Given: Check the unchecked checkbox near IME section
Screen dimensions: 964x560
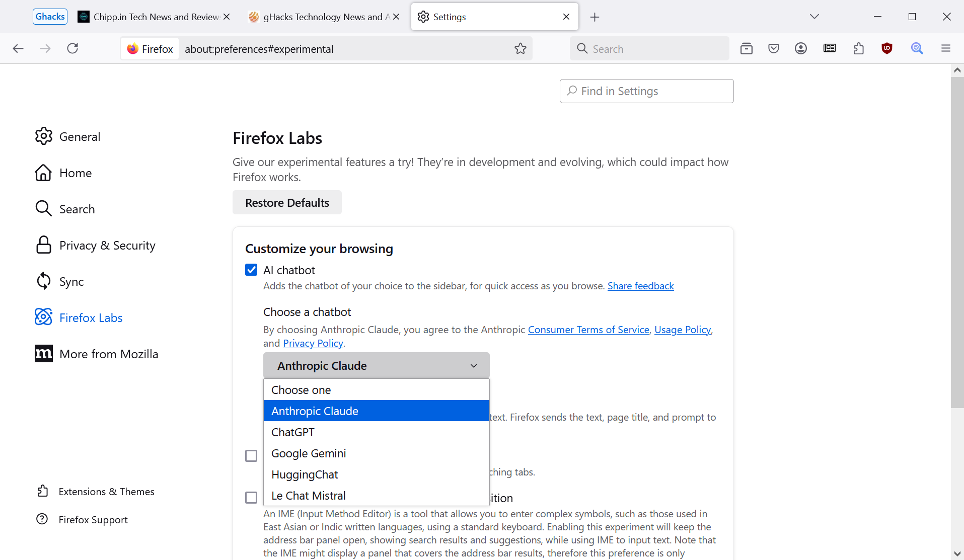Looking at the screenshot, I should (251, 497).
